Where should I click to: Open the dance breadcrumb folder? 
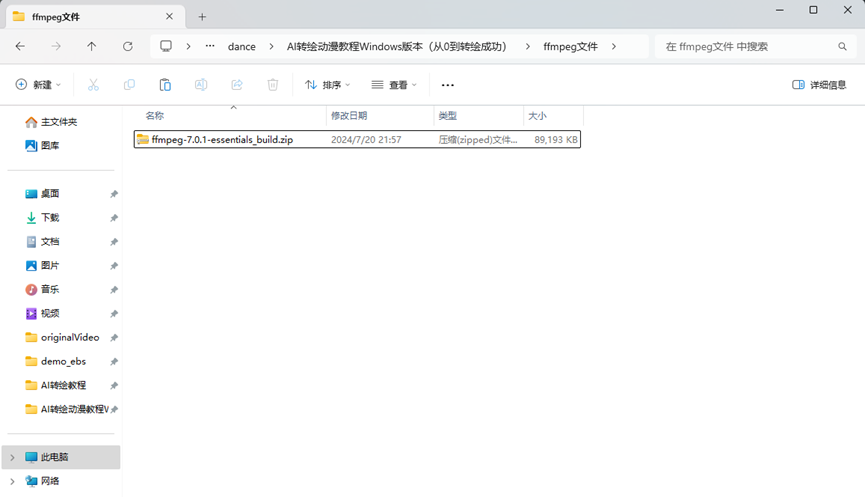pyautogui.click(x=242, y=47)
